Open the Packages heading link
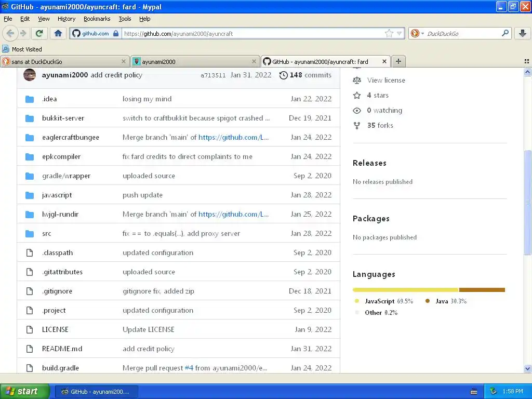The width and height of the screenshot is (532, 399). pos(371,219)
